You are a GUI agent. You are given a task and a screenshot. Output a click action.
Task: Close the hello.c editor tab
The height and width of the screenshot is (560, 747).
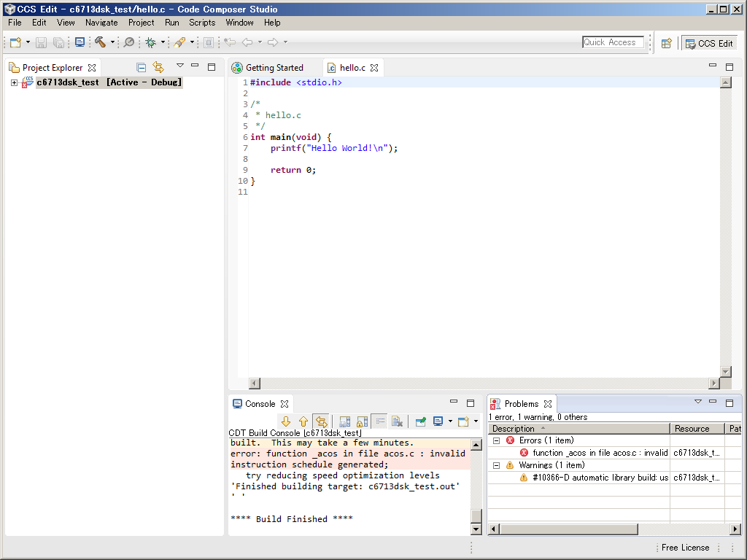[374, 68]
